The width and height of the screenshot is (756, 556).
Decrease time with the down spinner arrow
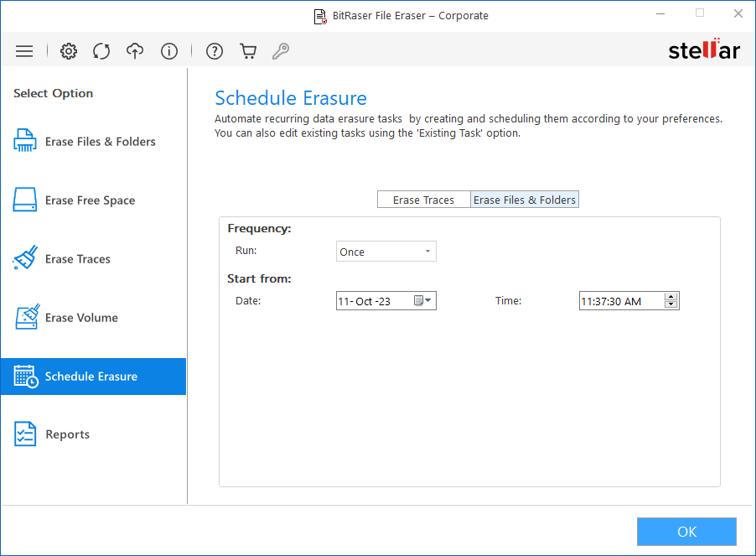point(671,304)
